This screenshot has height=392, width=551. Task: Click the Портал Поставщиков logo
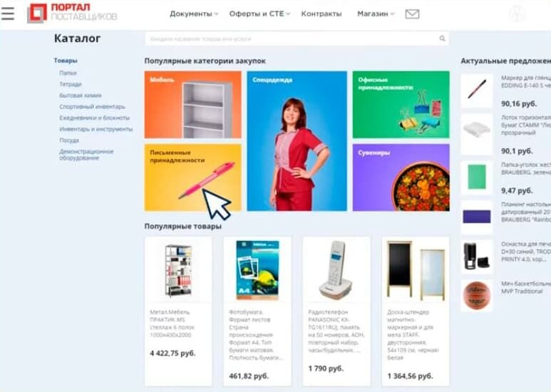72,13
